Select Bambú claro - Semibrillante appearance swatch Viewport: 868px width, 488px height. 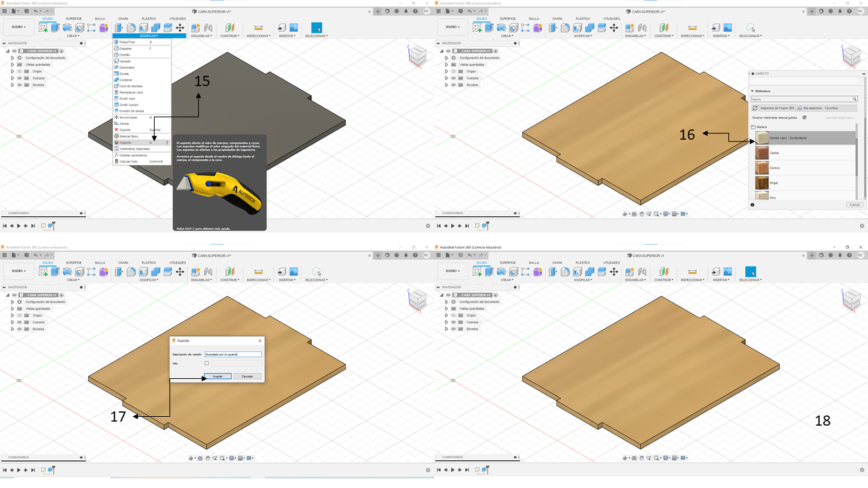pos(762,138)
